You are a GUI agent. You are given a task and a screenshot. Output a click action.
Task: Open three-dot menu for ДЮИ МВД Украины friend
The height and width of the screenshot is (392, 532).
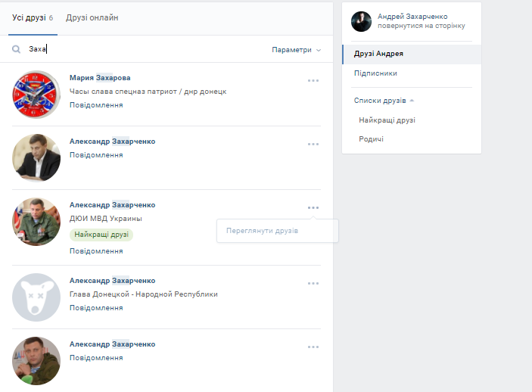point(313,207)
